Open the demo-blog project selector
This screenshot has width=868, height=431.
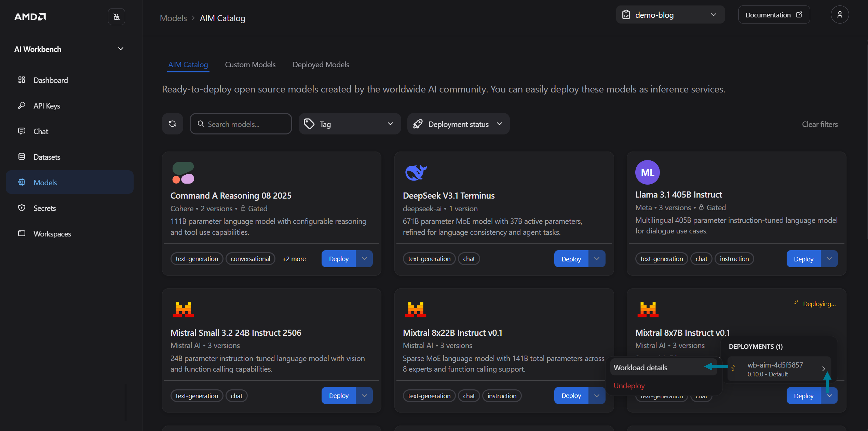[x=670, y=15]
